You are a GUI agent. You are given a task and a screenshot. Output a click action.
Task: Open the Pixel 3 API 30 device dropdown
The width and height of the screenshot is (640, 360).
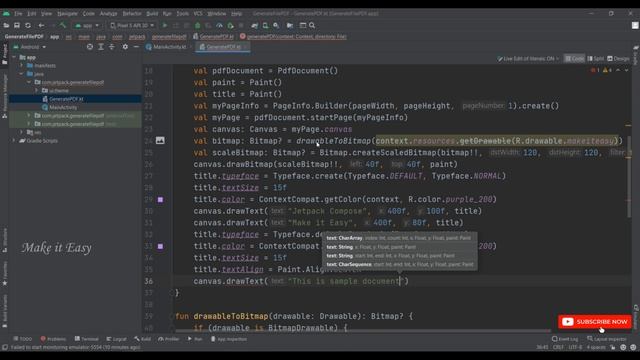point(132,25)
